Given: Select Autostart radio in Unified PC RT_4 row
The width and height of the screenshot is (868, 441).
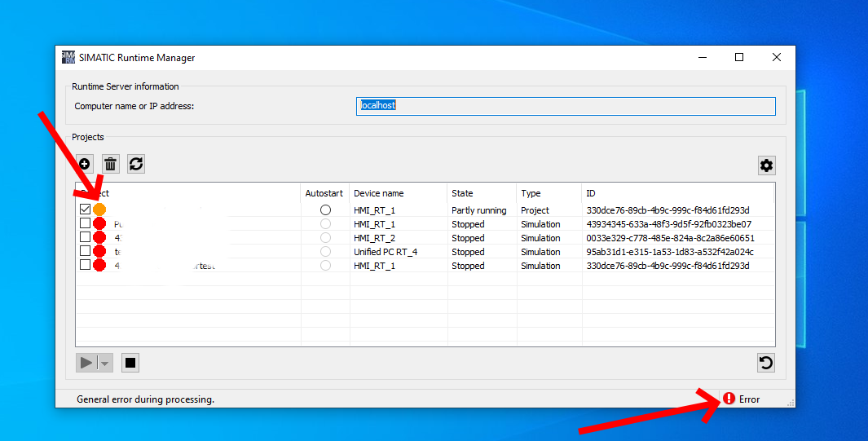Looking at the screenshot, I should point(325,251).
